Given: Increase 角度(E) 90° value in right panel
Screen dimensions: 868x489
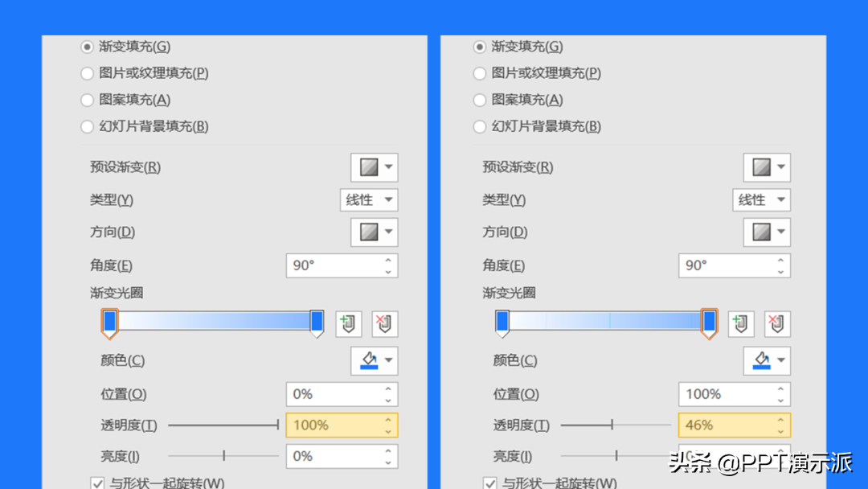Looking at the screenshot, I should click(x=780, y=261).
